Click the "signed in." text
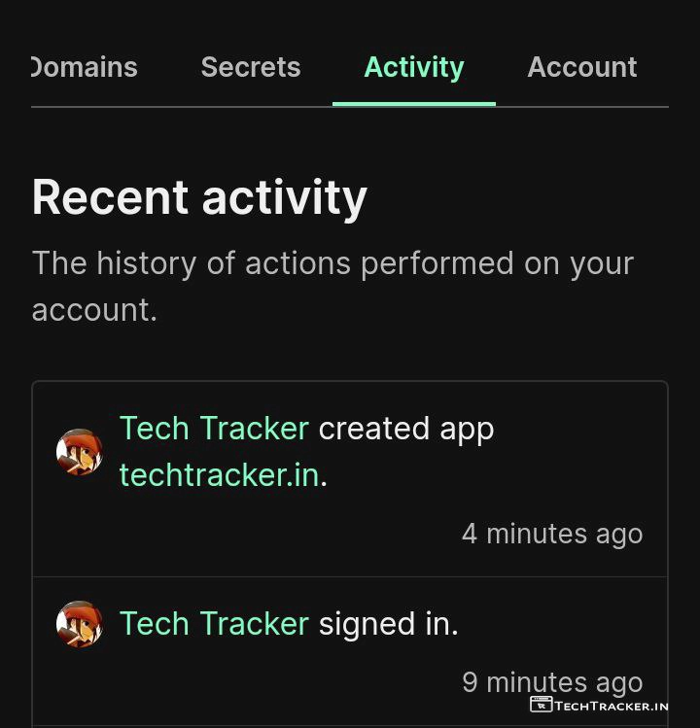This screenshot has height=728, width=700. tap(388, 624)
